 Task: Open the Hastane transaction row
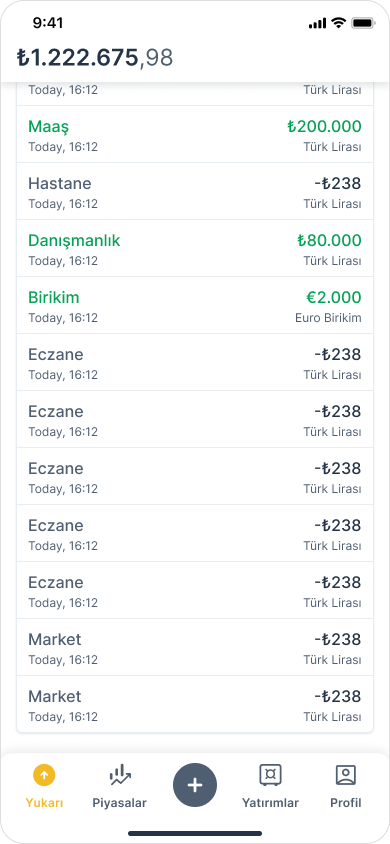point(195,192)
